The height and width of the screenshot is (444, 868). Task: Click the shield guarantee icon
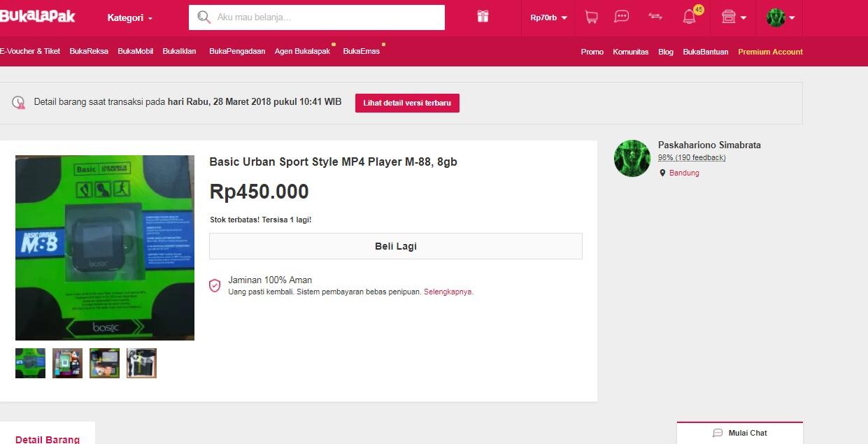tap(215, 285)
